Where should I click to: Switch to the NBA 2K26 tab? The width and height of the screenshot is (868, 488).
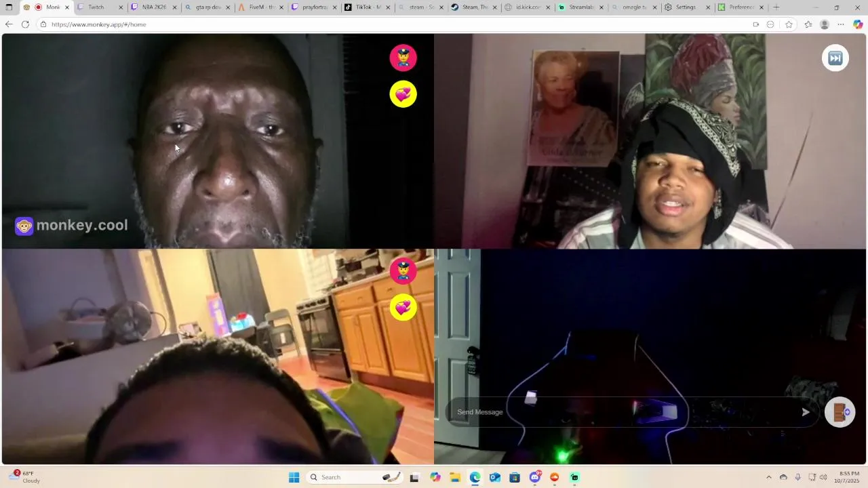(154, 7)
